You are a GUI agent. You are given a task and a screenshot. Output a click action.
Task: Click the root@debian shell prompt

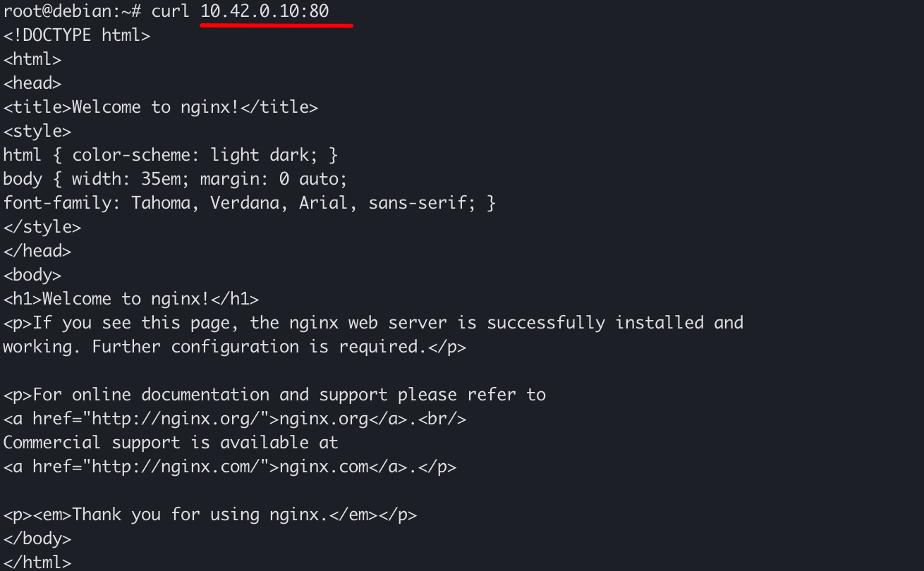point(73,11)
